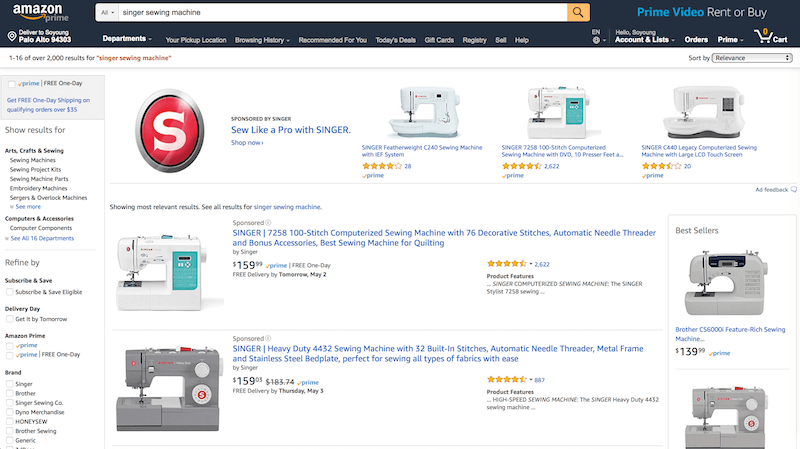Click the orange search magnifier button

[578, 12]
